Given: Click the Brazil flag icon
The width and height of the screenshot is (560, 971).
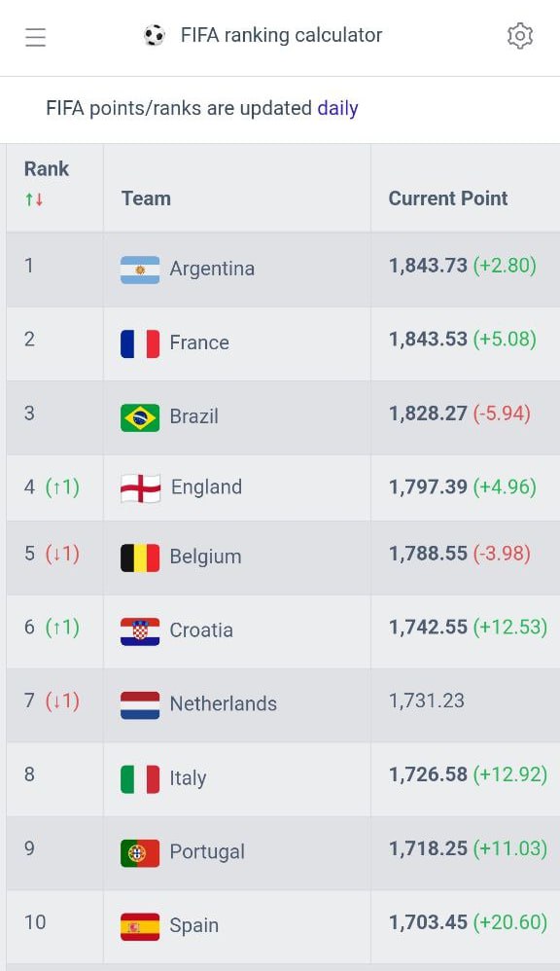Looking at the screenshot, I should (x=140, y=417).
